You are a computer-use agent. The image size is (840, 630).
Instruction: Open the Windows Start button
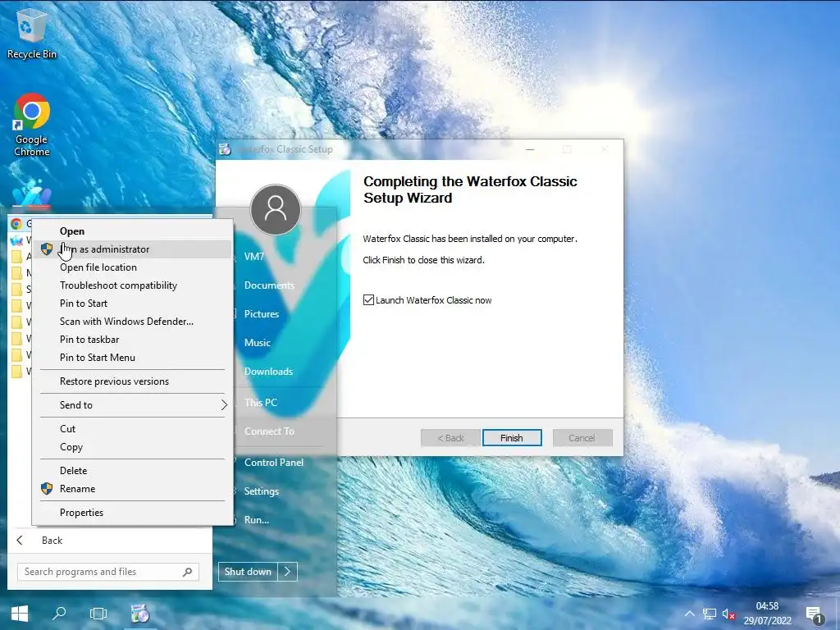(x=20, y=614)
